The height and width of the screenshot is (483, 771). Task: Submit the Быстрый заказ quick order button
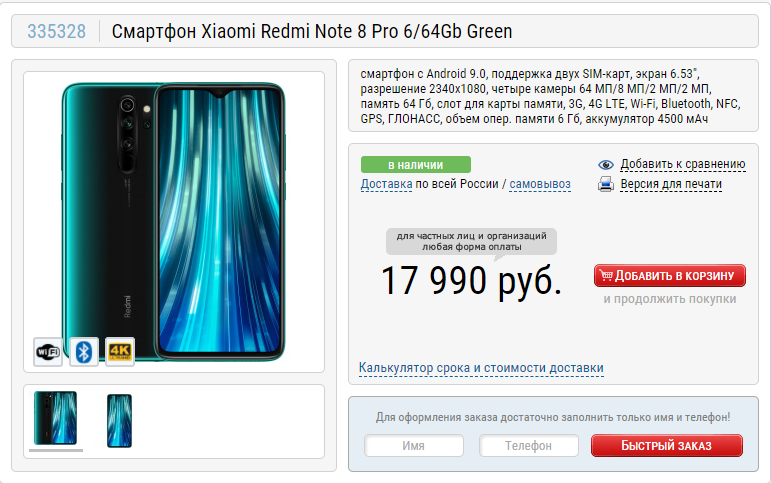pyautogui.click(x=667, y=446)
